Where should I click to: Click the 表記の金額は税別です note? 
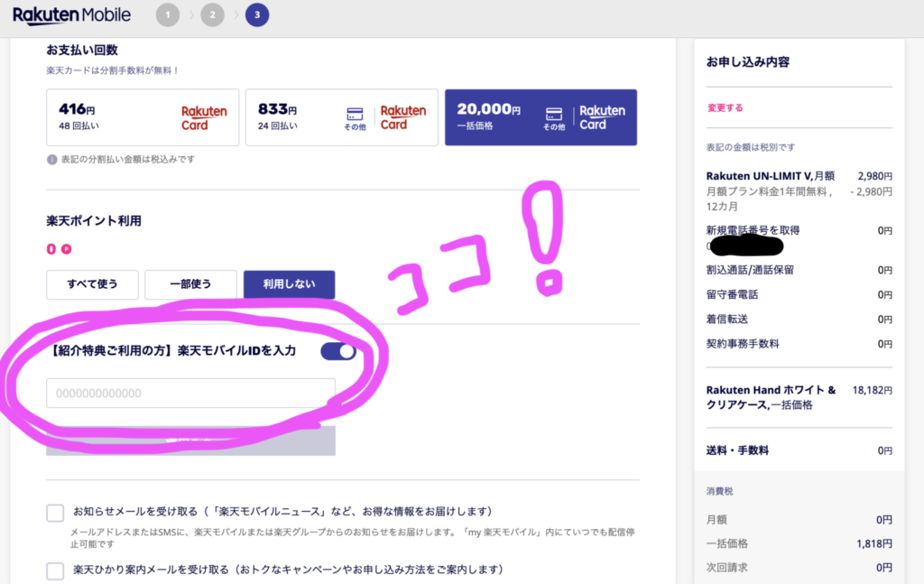(x=750, y=147)
